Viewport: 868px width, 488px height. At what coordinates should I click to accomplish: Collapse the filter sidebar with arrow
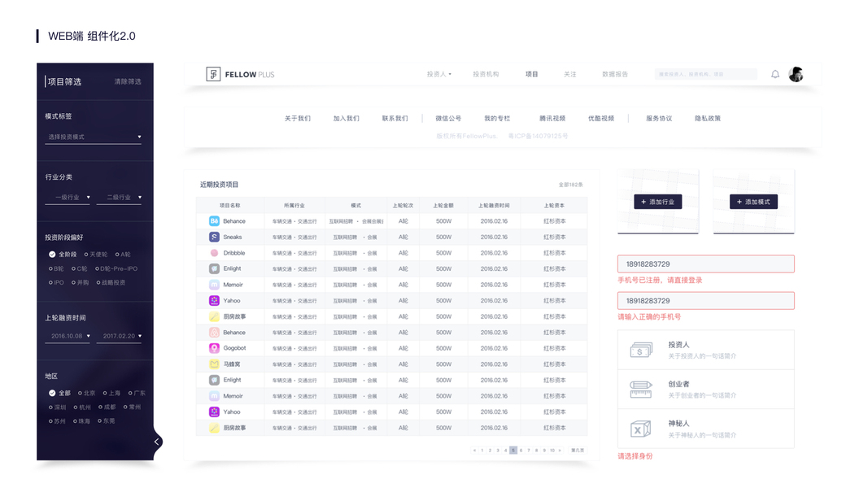[157, 442]
